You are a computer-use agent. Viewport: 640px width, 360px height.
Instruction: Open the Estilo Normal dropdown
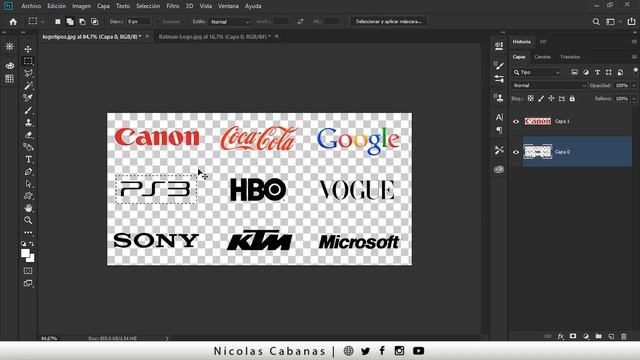(230, 22)
